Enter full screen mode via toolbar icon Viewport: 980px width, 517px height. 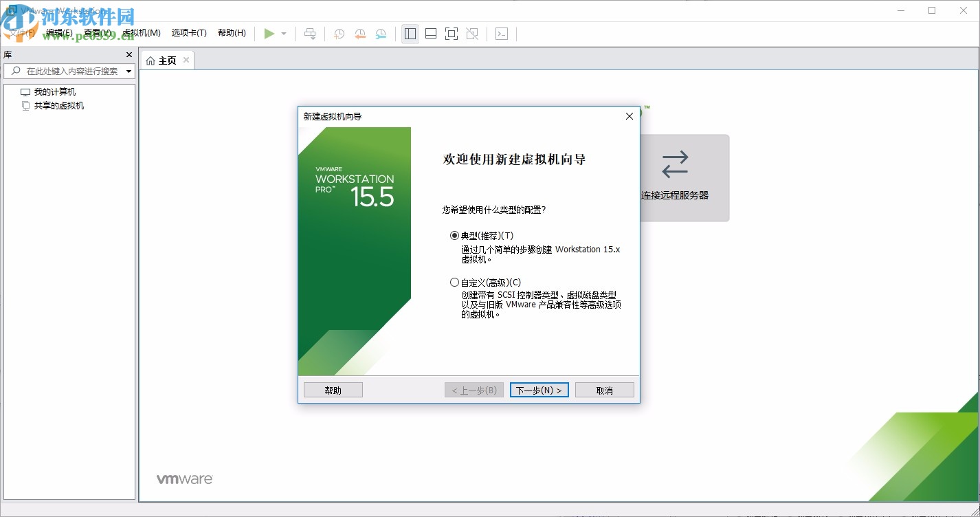pyautogui.click(x=452, y=33)
